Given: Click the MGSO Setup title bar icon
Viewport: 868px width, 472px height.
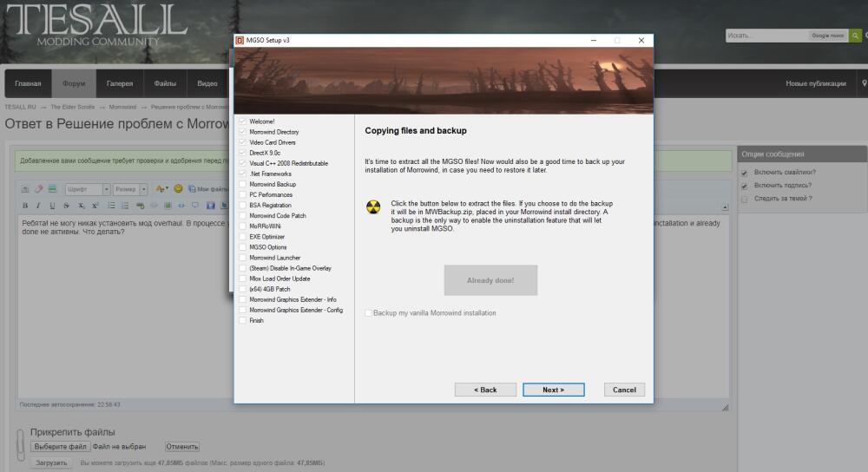Looking at the screenshot, I should pos(240,41).
